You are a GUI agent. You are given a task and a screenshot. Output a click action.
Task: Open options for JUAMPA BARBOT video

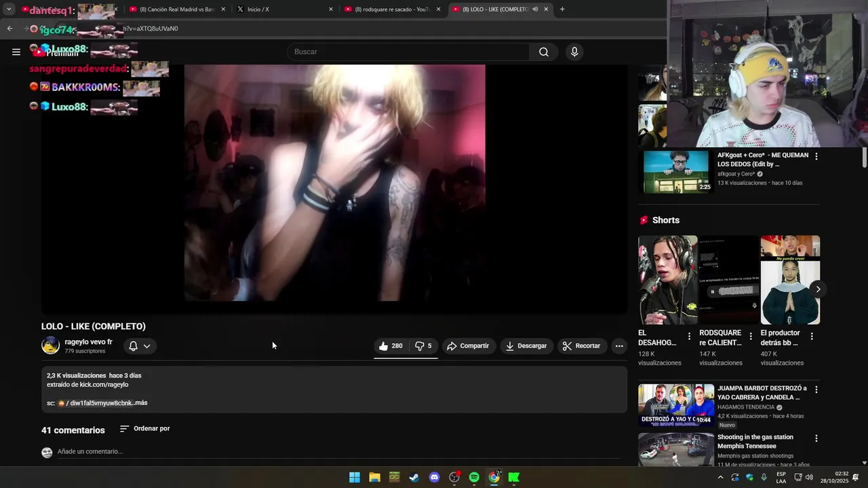coord(816,390)
